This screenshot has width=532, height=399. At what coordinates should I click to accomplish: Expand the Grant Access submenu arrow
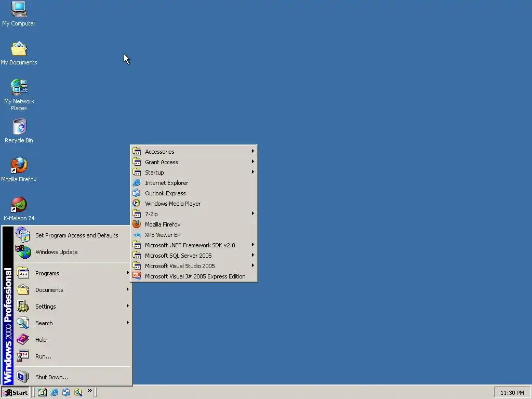point(253,162)
